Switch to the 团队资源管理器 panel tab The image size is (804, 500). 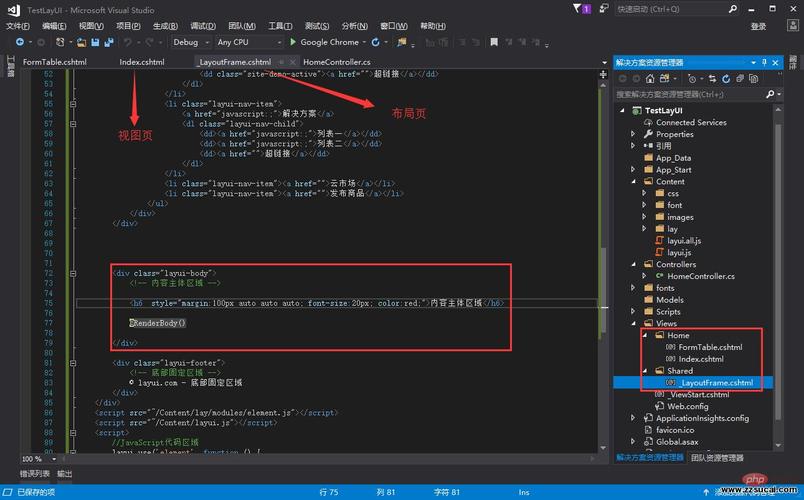[x=717, y=457]
